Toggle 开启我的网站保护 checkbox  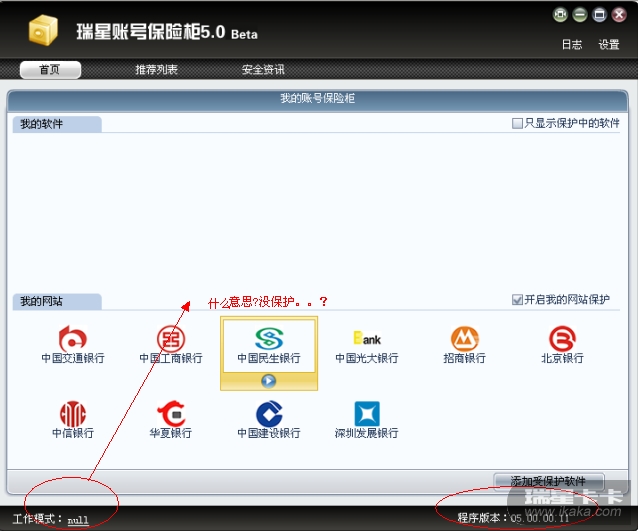click(x=517, y=300)
